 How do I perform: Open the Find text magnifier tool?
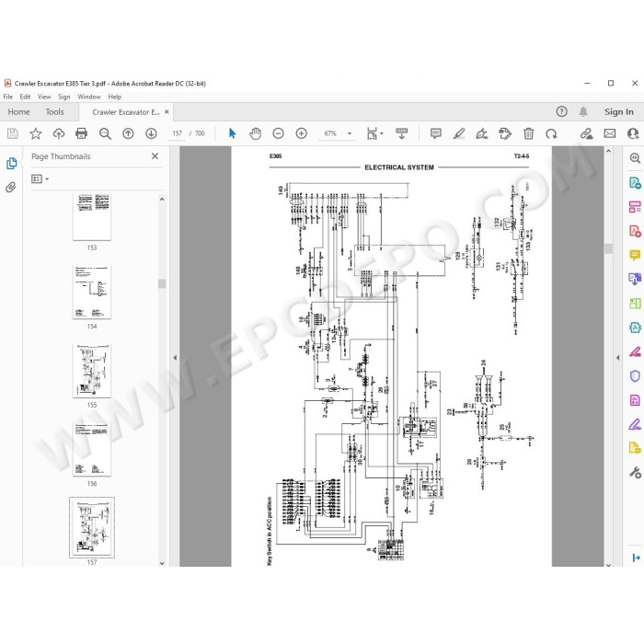point(105,133)
